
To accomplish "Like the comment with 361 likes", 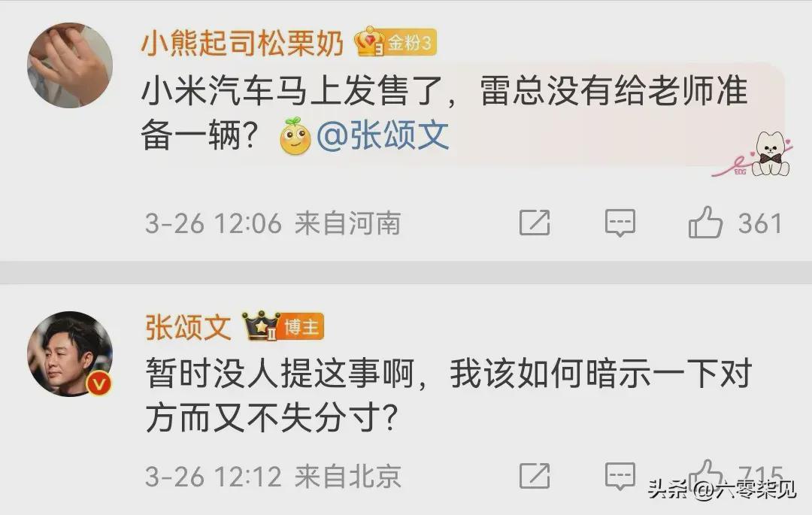I will point(705,223).
